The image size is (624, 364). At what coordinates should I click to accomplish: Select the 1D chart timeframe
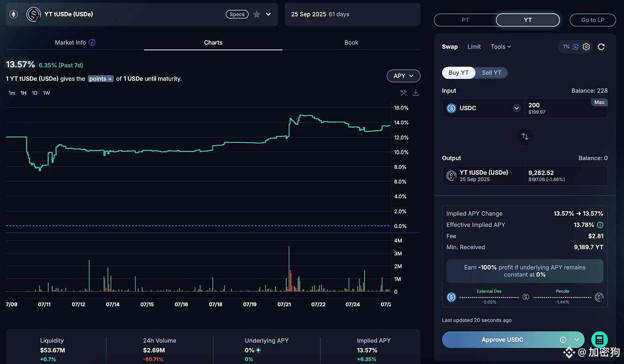pyautogui.click(x=34, y=93)
